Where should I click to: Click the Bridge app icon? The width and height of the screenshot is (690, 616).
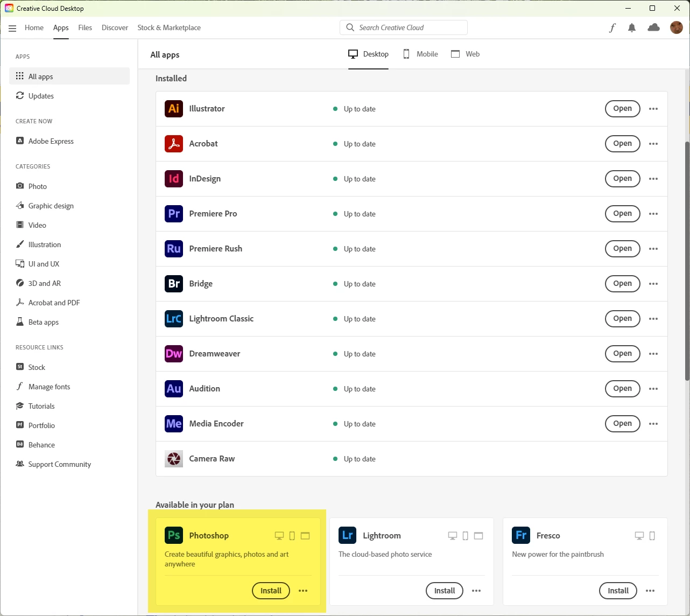pos(174,284)
